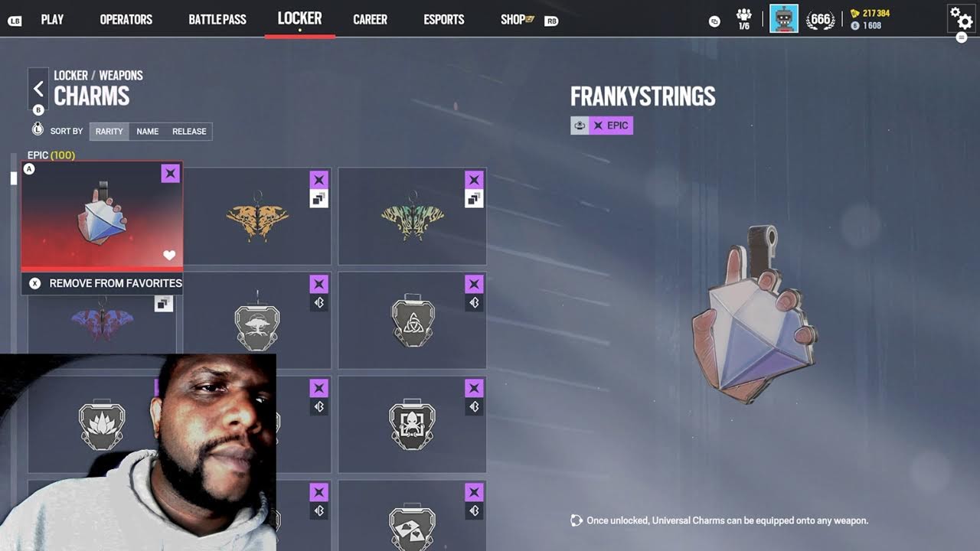Click the Locker breadcrumb link
Image resolution: width=980 pixels, height=551 pixels.
(70, 75)
